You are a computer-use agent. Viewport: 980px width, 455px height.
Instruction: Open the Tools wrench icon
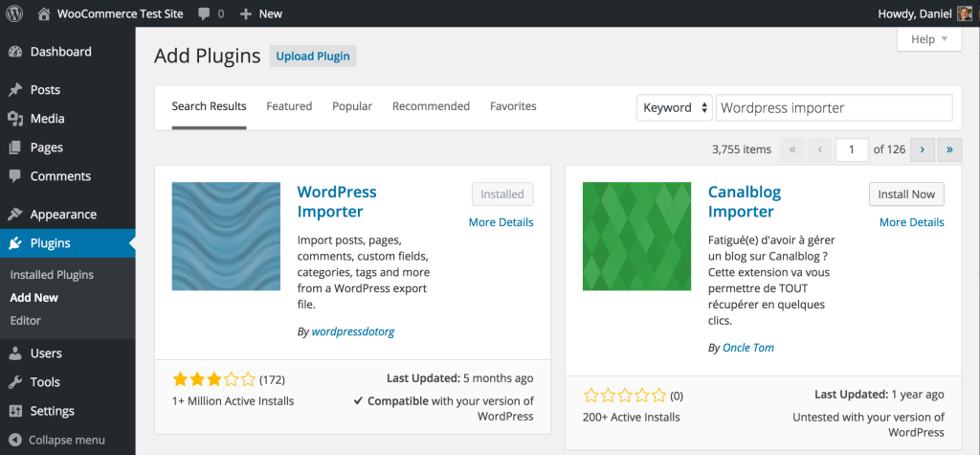[x=15, y=382]
